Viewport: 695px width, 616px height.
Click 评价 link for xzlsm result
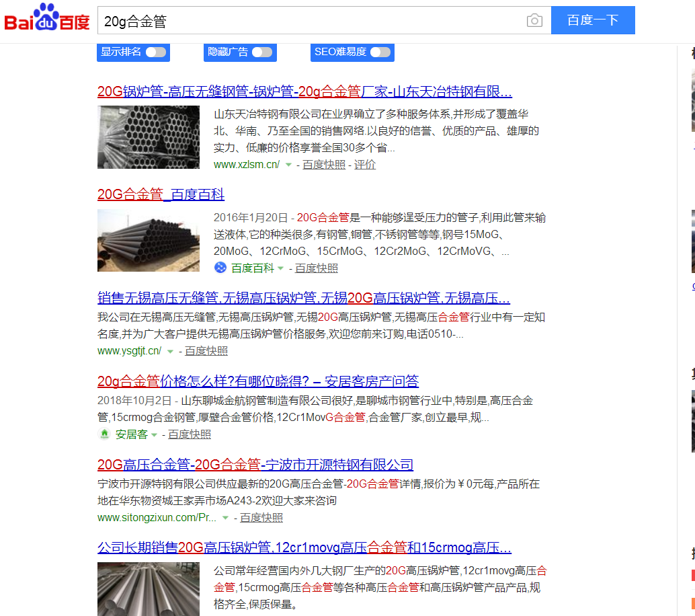[365, 165]
